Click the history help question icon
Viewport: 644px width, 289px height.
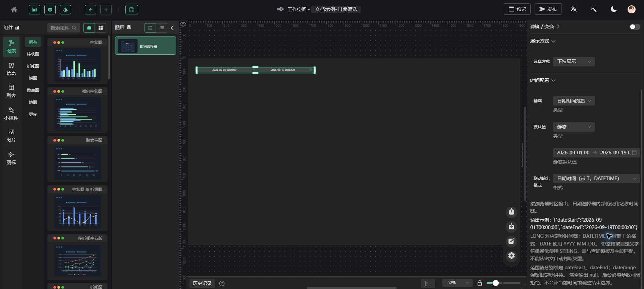tap(222, 283)
